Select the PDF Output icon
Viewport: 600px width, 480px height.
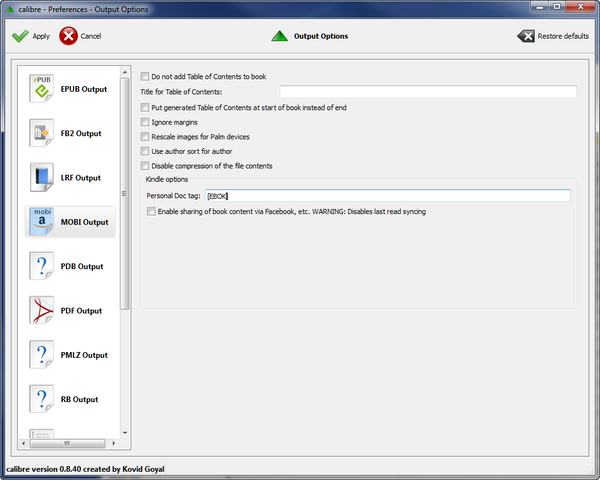coord(42,310)
